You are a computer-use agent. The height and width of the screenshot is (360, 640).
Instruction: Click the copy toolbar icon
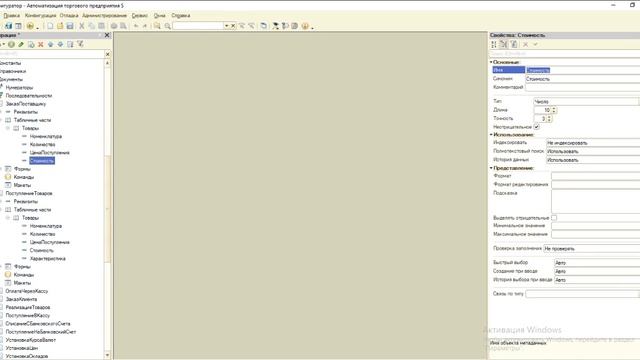91,26
